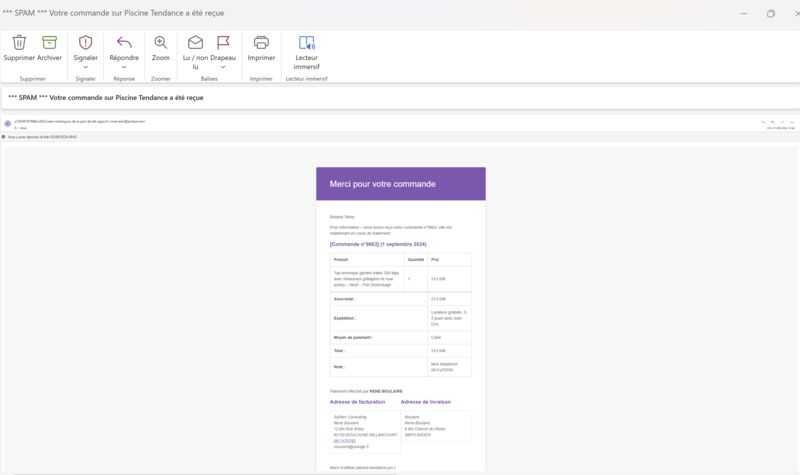Screen dimensions: 800x475
Task: Report the email with the Signaler shield icon
Action: [85, 42]
